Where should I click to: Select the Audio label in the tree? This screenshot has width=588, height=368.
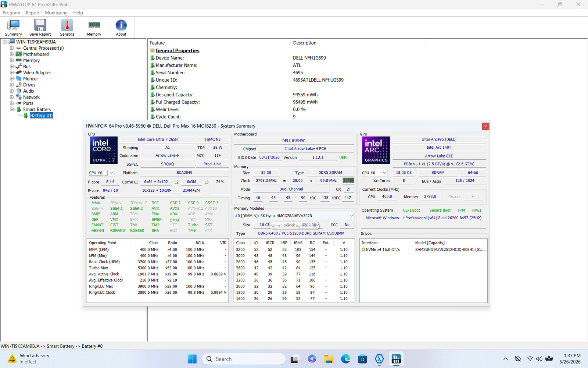click(x=29, y=91)
